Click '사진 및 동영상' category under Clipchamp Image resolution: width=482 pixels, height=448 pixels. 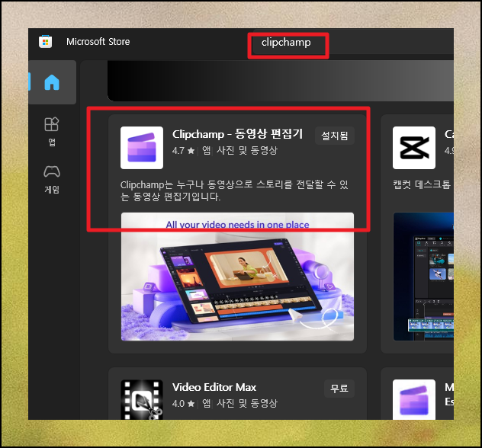click(x=247, y=150)
